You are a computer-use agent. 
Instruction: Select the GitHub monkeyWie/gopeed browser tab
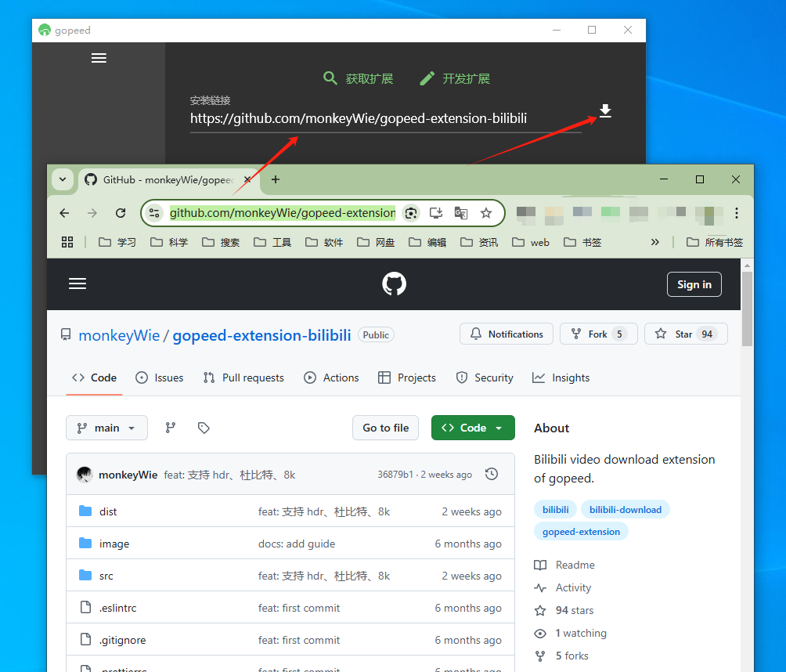168,179
